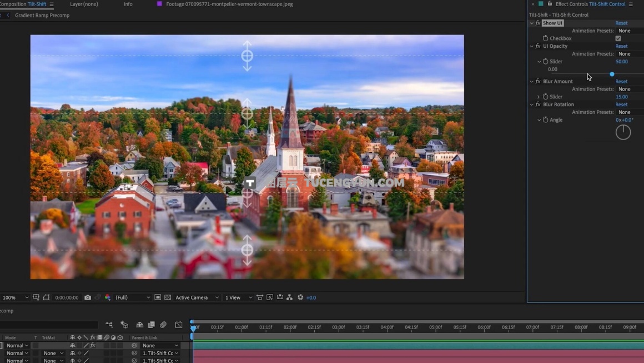Open the timeline button icon in viewer

280,297
